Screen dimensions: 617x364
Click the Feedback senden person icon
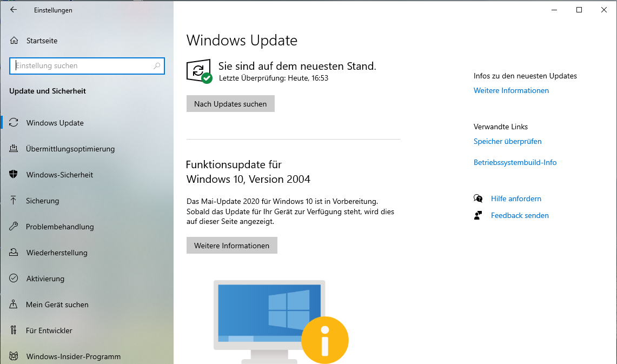(x=478, y=215)
